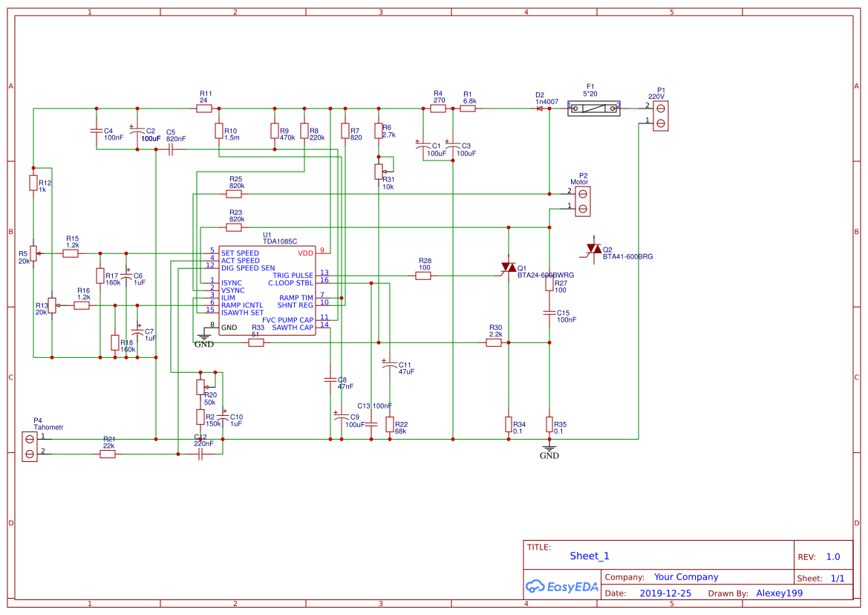Click the 'ISAWTH SET' pin label
The height and width of the screenshot is (615, 868).
243,312
